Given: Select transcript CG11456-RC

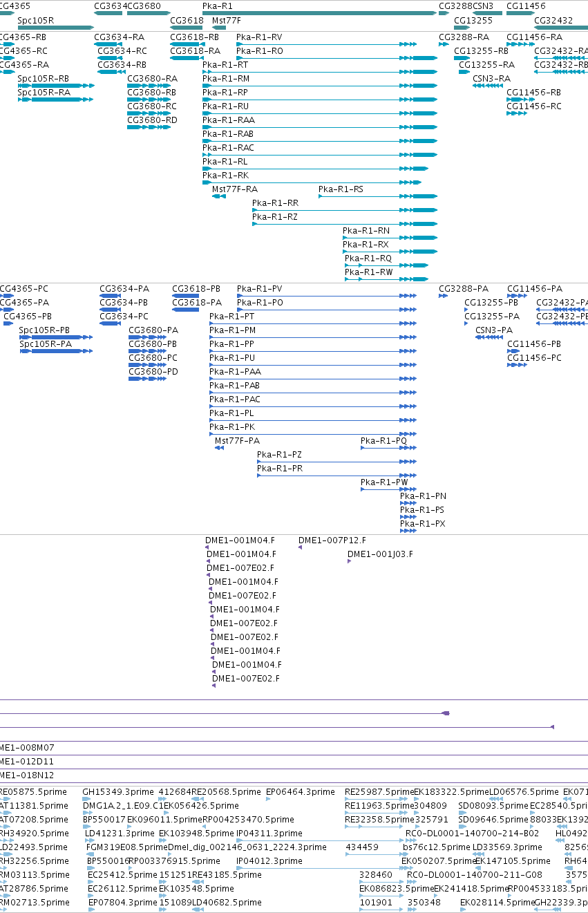Looking at the screenshot, I should 534,106.
